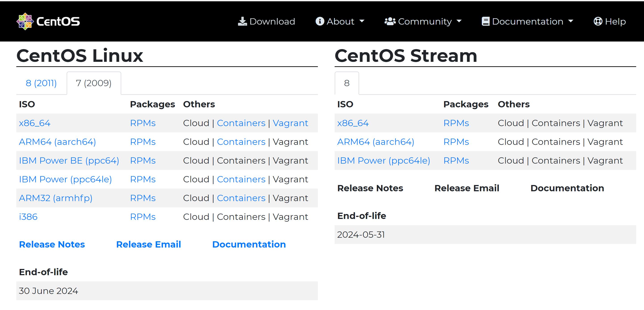Click the Download tray icon
The height and width of the screenshot is (310, 644).
pos(242,21)
